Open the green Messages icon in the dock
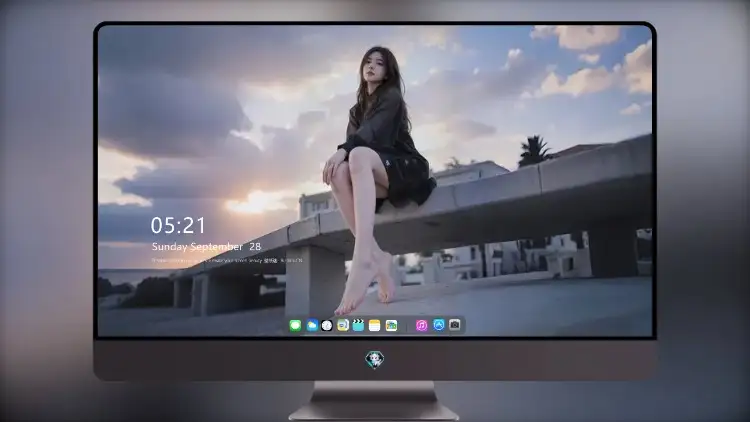This screenshot has height=422, width=750. click(x=295, y=325)
